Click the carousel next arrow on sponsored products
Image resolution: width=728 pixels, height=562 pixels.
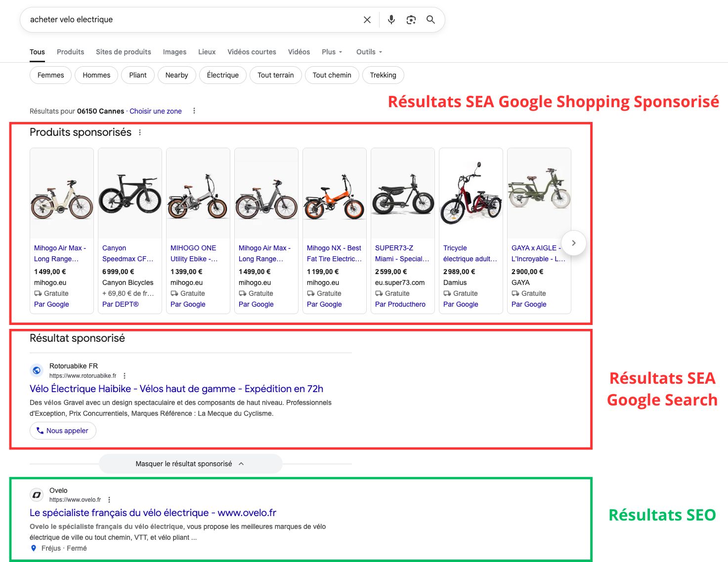click(x=573, y=242)
